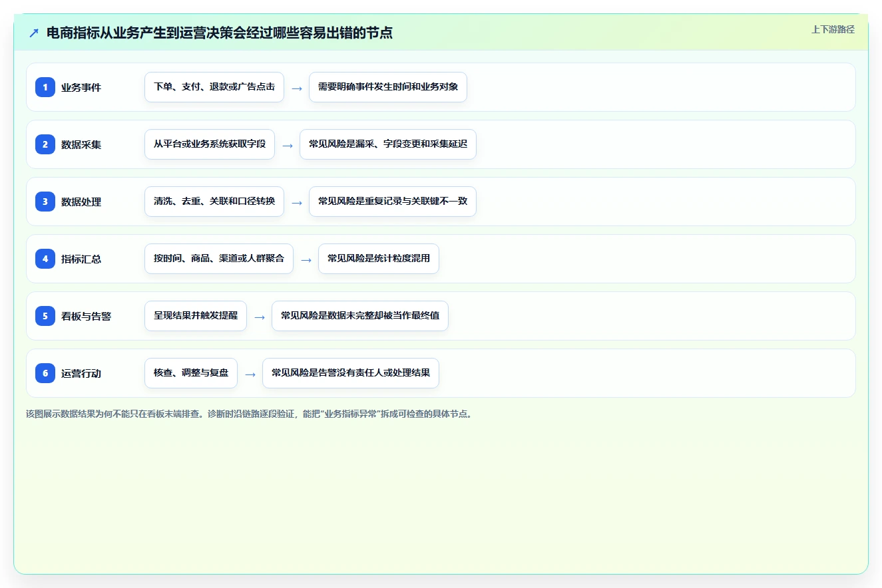
Task: Click the 核查、调整与复盘 box
Action: (x=191, y=373)
